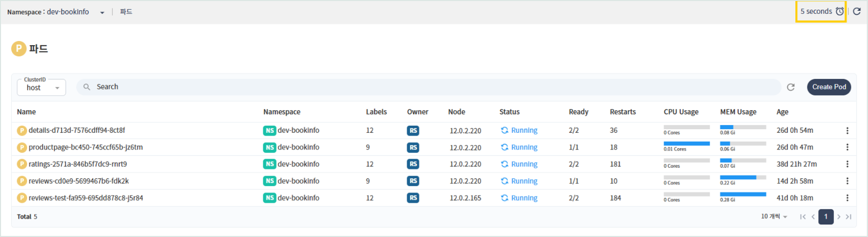Click MEM usage bar of reviews-cd0e9 row
Viewport: 868px width, 237px height.
tap(743, 177)
